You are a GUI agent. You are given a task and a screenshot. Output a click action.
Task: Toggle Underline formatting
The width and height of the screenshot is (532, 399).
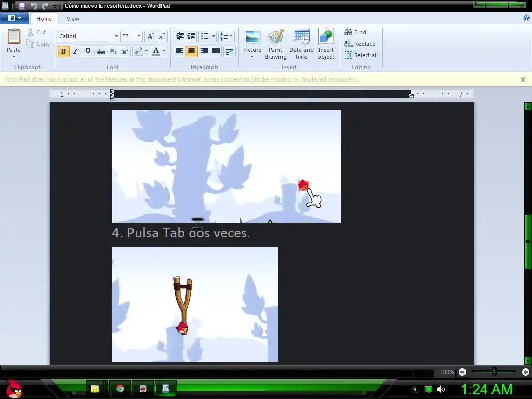[x=88, y=51]
